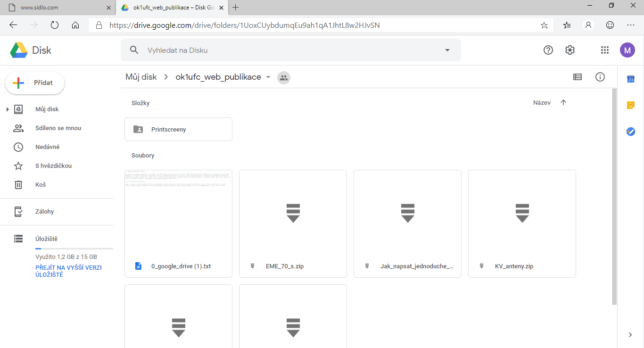Open search options dropdown arrow
Screen dimensions: 644x348
tap(447, 50)
